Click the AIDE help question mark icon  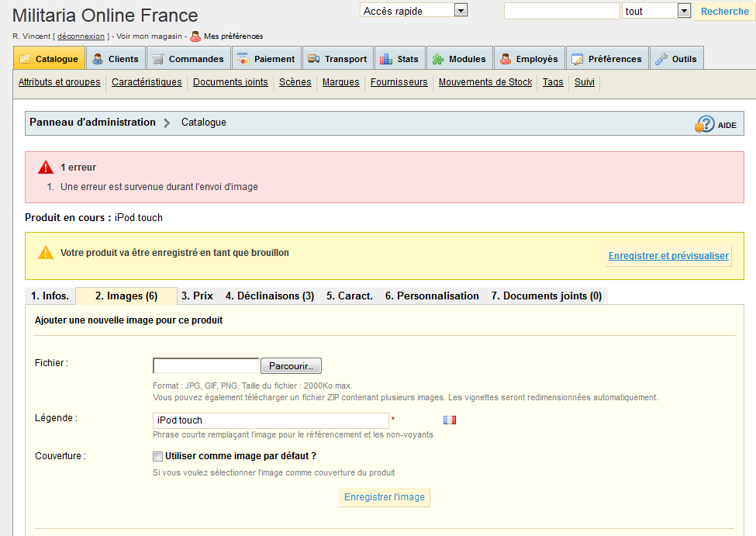[x=704, y=124]
